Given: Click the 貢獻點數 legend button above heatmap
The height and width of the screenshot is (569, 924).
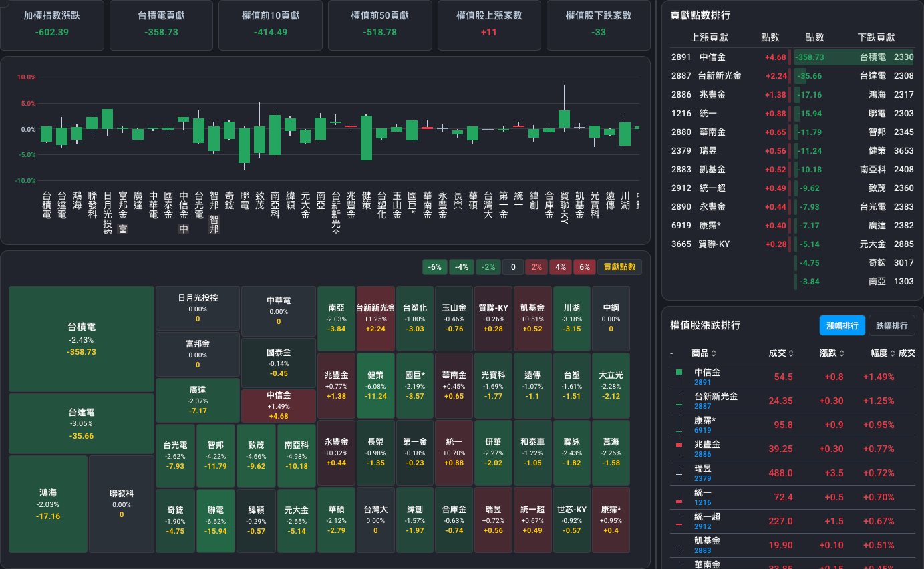Looking at the screenshot, I should (619, 267).
